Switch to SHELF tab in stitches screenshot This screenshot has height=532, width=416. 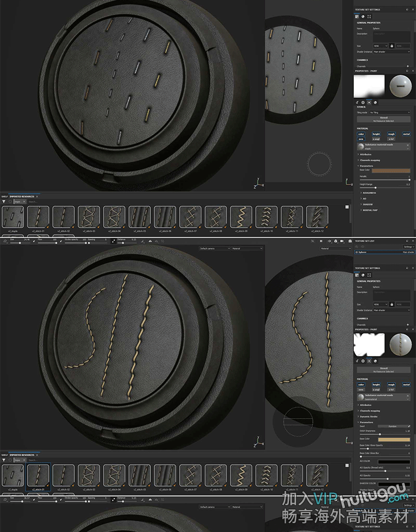pos(4,455)
